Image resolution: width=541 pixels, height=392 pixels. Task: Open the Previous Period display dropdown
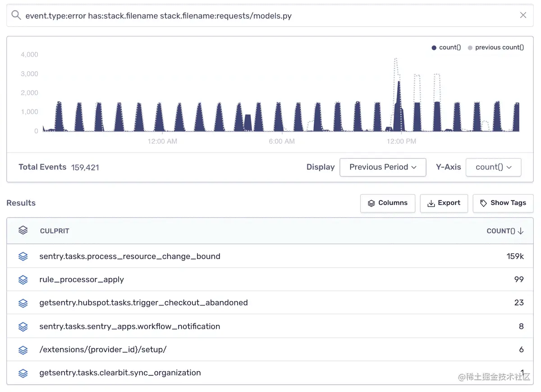pyautogui.click(x=383, y=167)
